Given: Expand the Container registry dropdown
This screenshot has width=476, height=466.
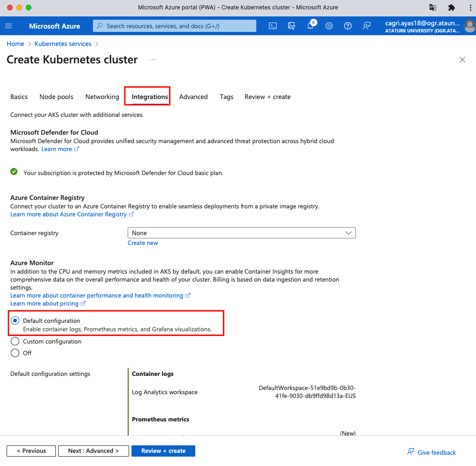Looking at the screenshot, I should 241,233.
